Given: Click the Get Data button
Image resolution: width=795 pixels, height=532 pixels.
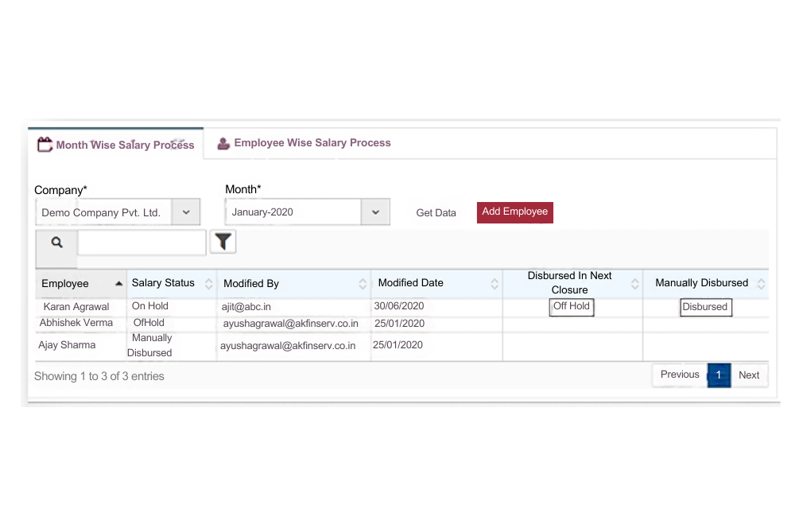Looking at the screenshot, I should coord(436,213).
